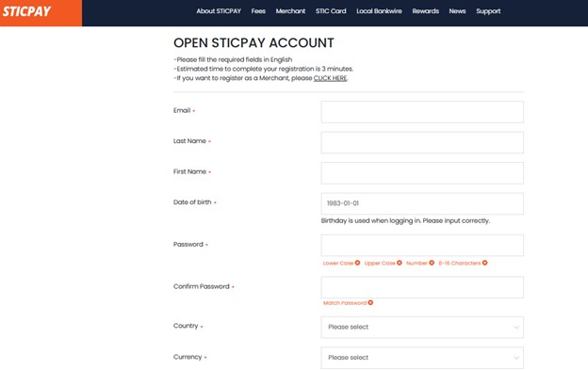
Task: Click the birthday login hint text
Action: point(405,221)
